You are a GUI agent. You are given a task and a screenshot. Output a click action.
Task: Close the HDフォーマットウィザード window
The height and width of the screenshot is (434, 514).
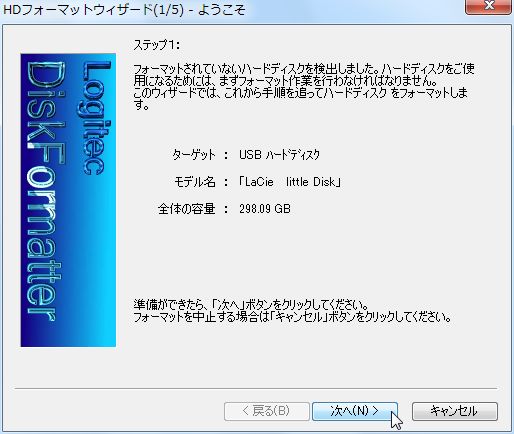click(x=488, y=6)
